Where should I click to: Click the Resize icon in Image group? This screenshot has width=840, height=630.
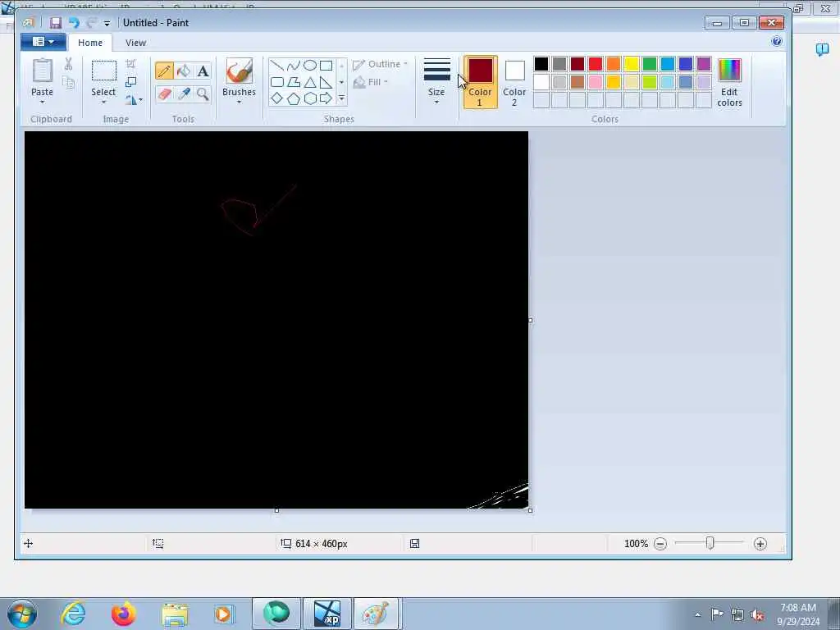(x=130, y=82)
